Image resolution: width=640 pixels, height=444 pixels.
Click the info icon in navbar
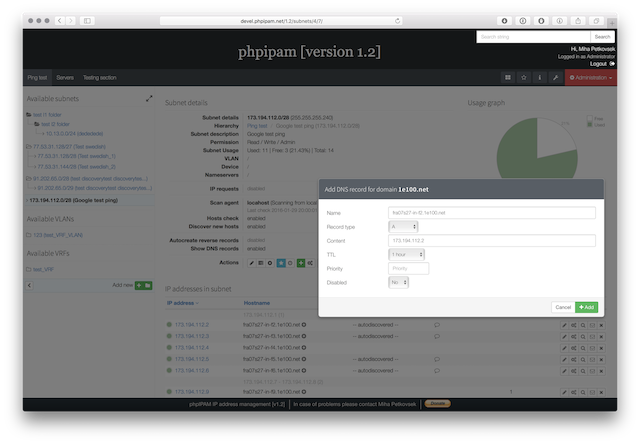click(540, 78)
